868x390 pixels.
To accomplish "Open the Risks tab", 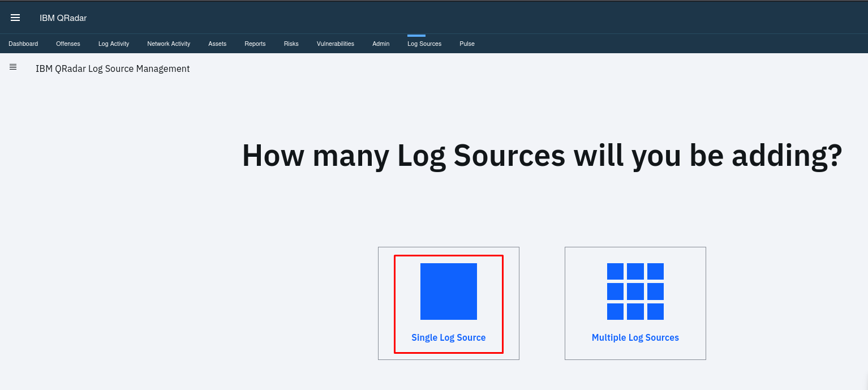I will pos(291,44).
